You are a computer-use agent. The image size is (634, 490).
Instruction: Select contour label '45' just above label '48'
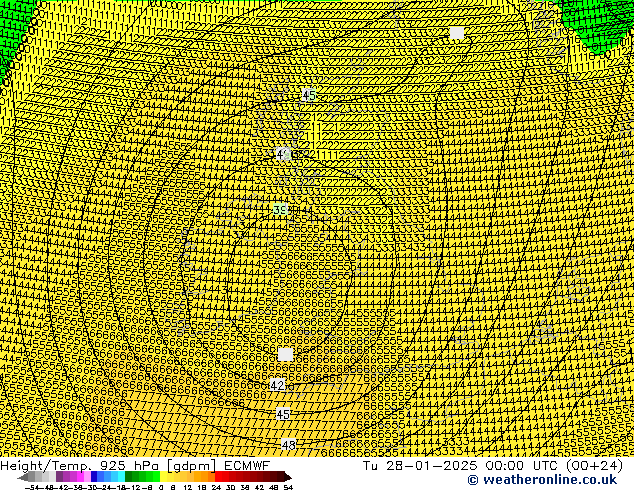283,414
